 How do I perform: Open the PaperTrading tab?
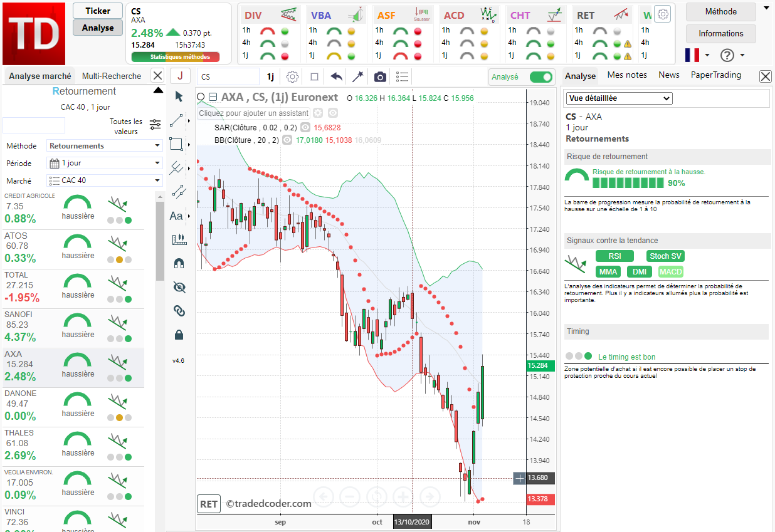[x=716, y=75]
